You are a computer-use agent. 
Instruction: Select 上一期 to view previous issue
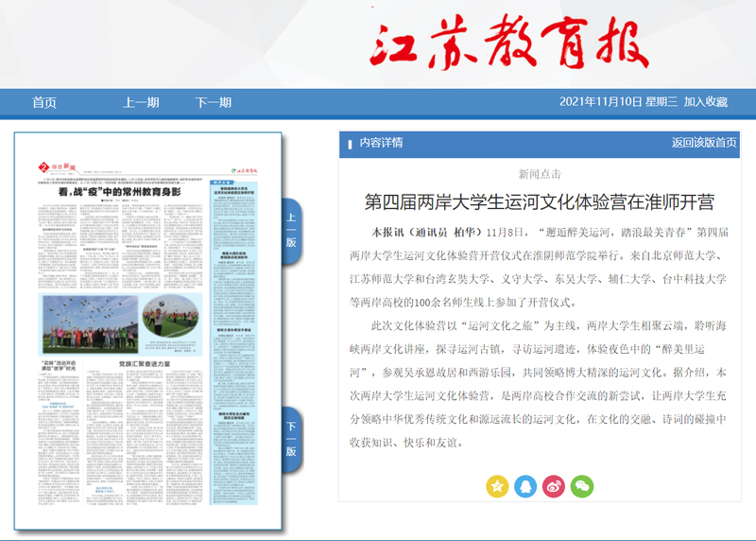(141, 102)
